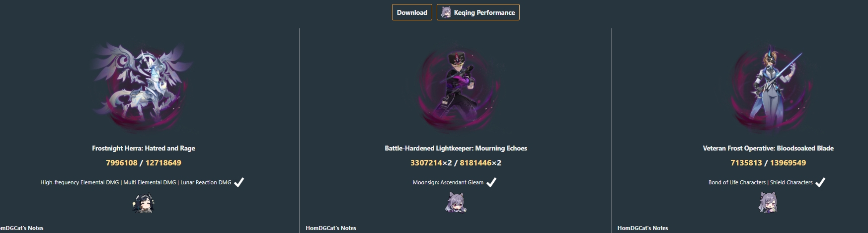Toggle the checkmark beside Lunar Reaction DMG
This screenshot has height=233, width=868.
(x=239, y=182)
